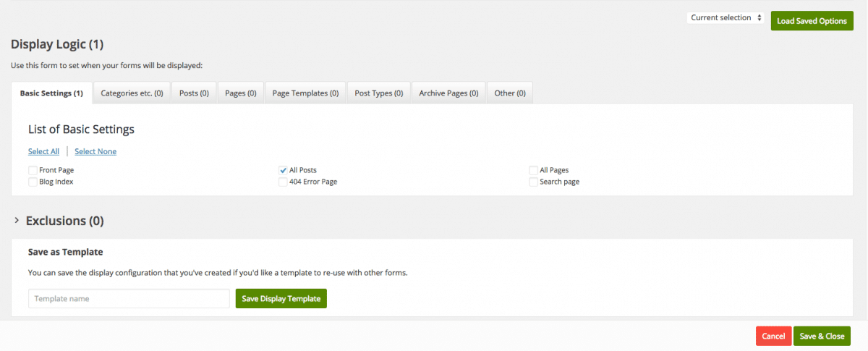Expand the Exclusions (0) section arrow
Viewport: 868px width, 351px height.
[x=17, y=221]
